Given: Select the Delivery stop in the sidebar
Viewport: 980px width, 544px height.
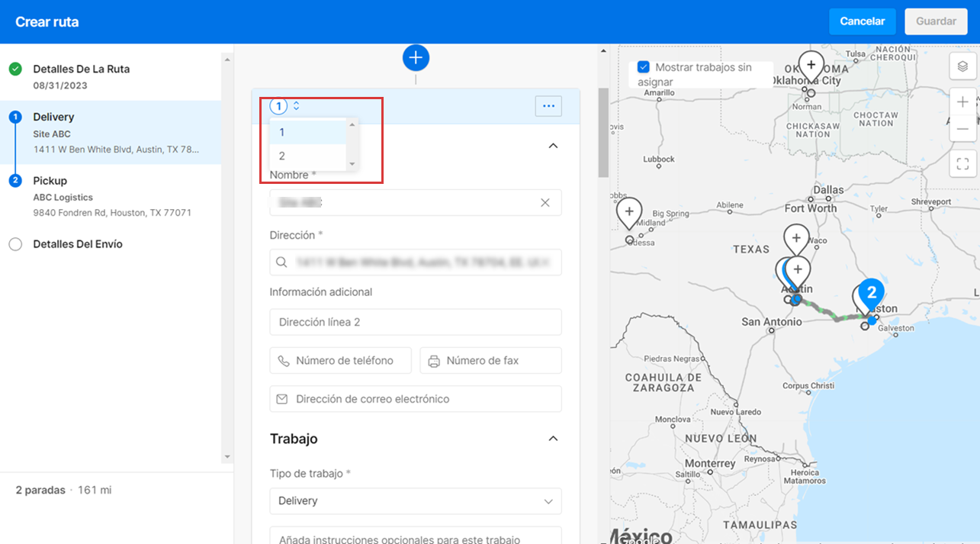Looking at the screenshot, I should click(111, 133).
